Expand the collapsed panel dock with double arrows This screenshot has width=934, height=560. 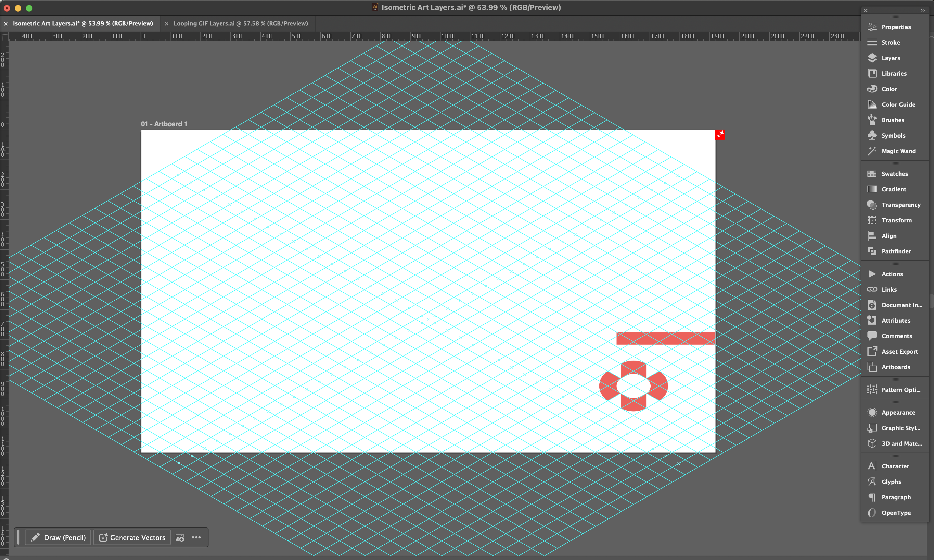923,10
